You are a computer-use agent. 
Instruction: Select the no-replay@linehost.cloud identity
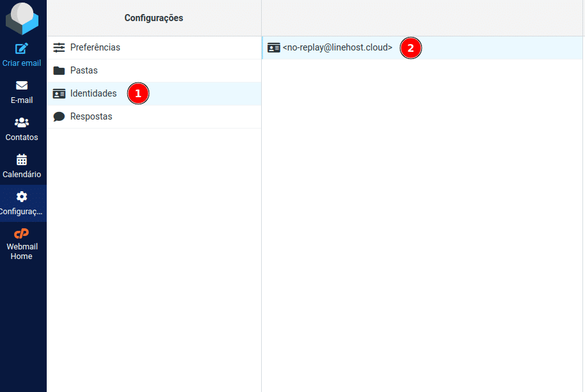[x=337, y=47]
